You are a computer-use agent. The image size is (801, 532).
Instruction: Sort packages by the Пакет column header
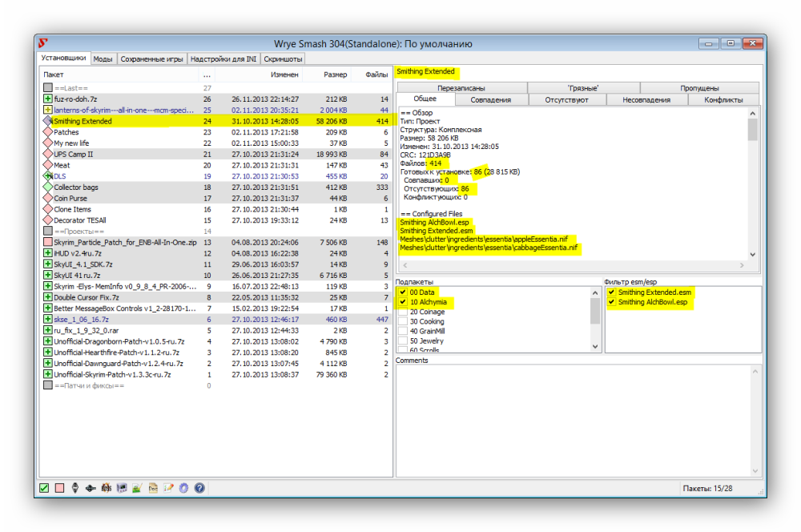[119, 75]
